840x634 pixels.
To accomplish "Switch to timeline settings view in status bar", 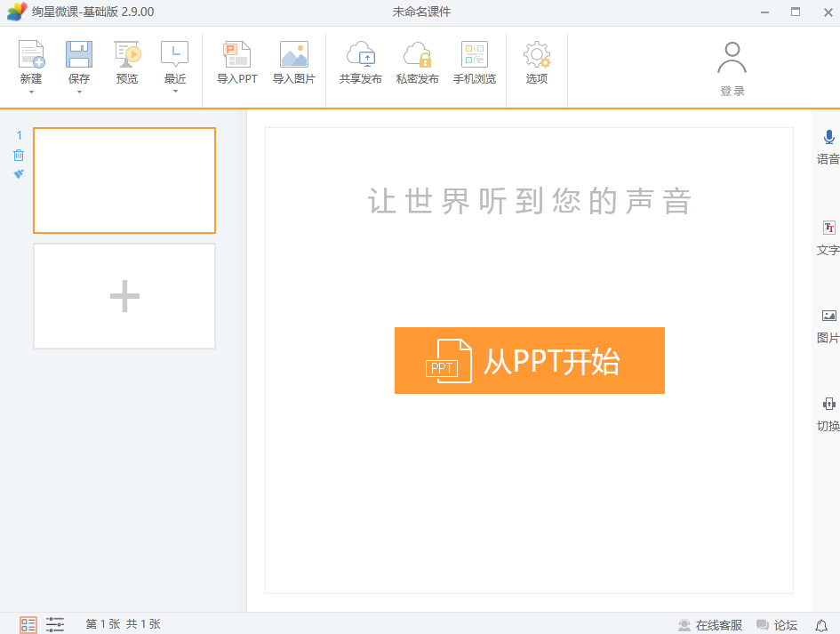I will tap(55, 625).
